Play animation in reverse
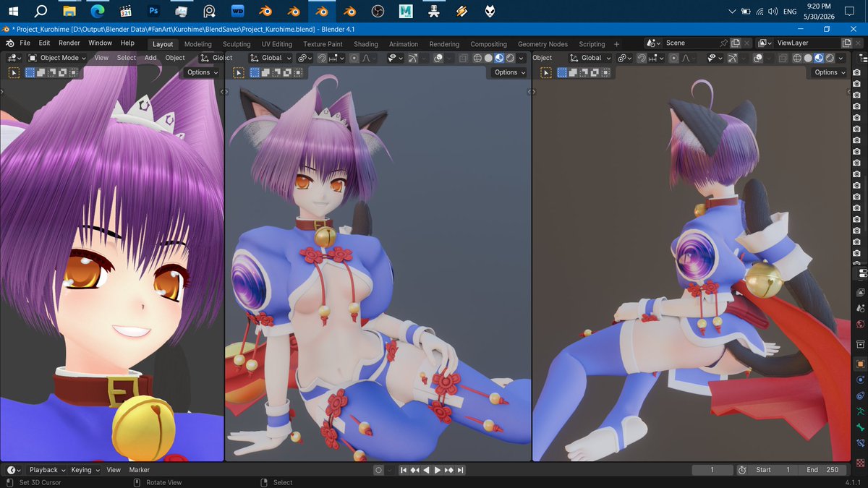The height and width of the screenshot is (488, 868). click(427, 470)
